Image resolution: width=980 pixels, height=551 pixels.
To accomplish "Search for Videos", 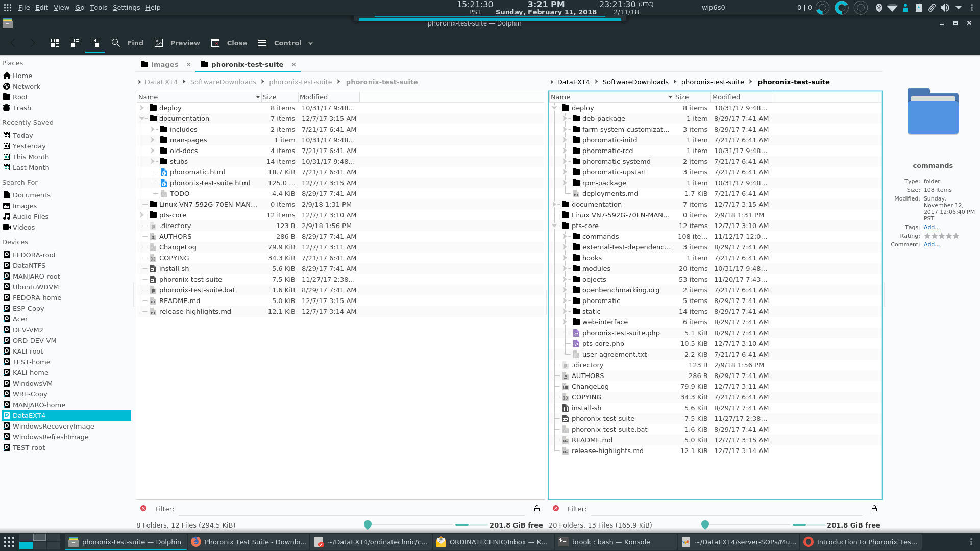I will 23,227.
